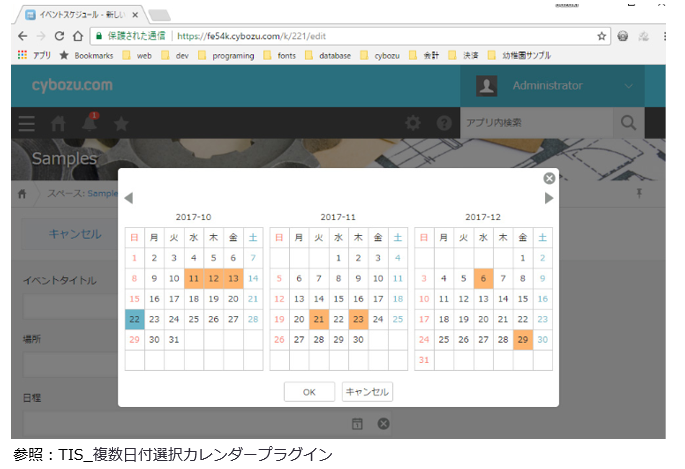Deselect October 13 in the calendar
Image resolution: width=685 pixels, height=469 pixels.
[x=233, y=279]
